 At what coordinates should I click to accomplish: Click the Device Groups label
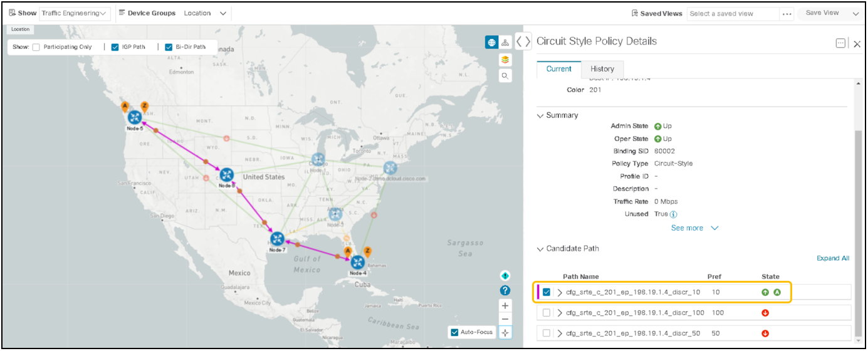(x=152, y=13)
